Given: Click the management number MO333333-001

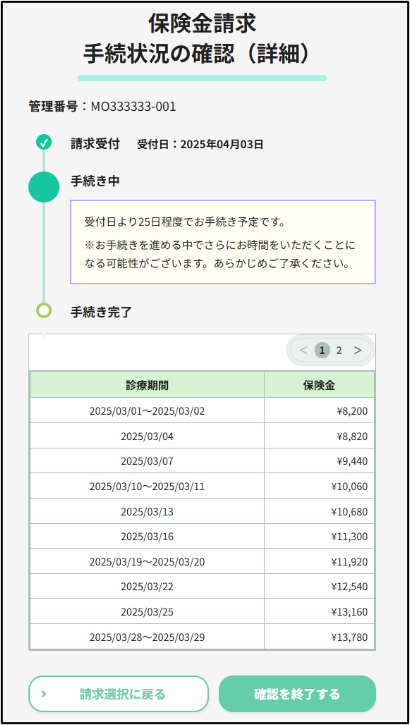Looking at the screenshot, I should (133, 107).
